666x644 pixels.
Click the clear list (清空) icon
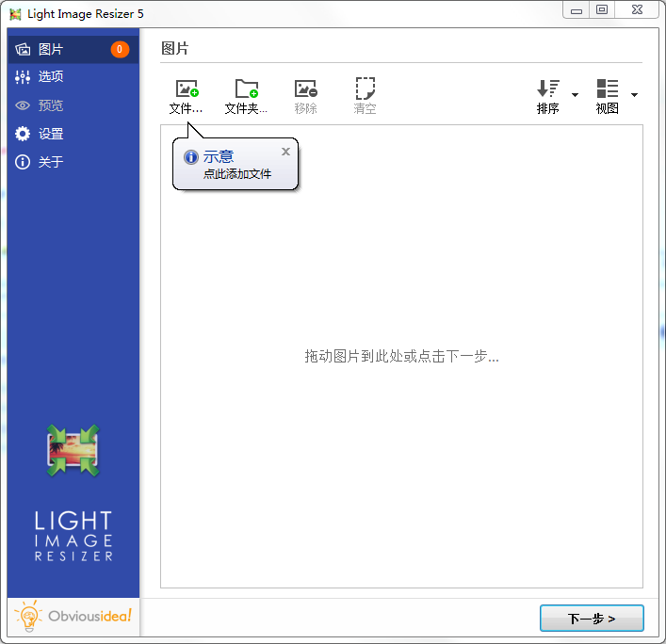(x=365, y=89)
